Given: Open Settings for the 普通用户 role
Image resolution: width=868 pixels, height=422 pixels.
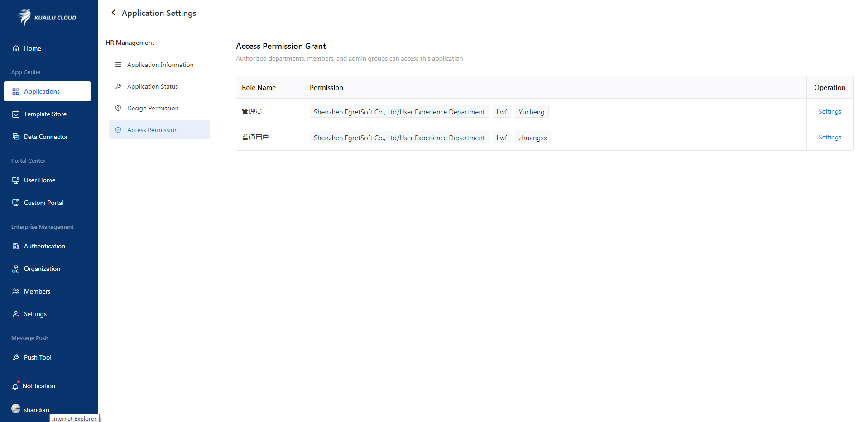Looking at the screenshot, I should click(830, 137).
